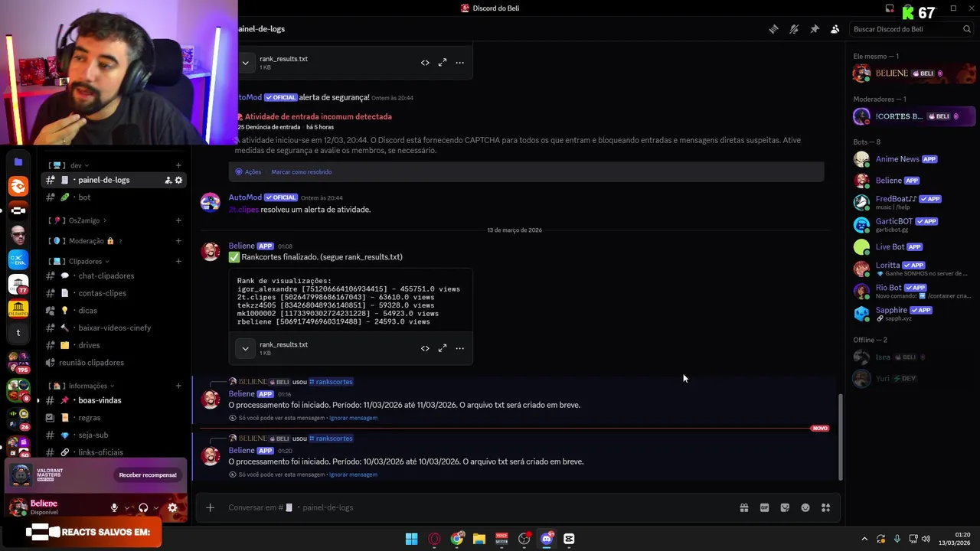
Task: View code of lower rank_results.txt file
Action: pos(425,348)
